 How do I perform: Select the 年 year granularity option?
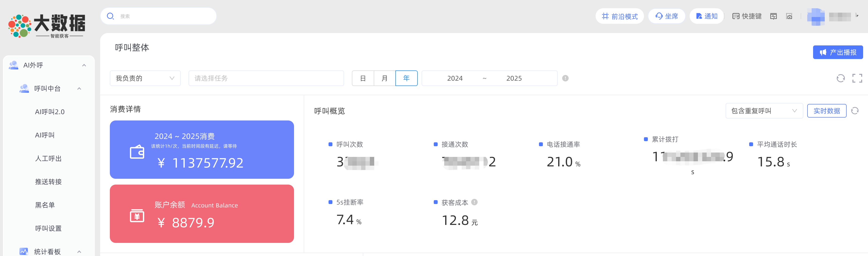click(406, 78)
